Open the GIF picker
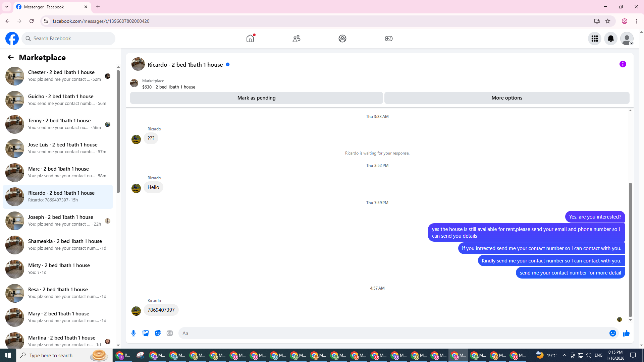Viewport: 644px width, 362px height. (x=170, y=333)
